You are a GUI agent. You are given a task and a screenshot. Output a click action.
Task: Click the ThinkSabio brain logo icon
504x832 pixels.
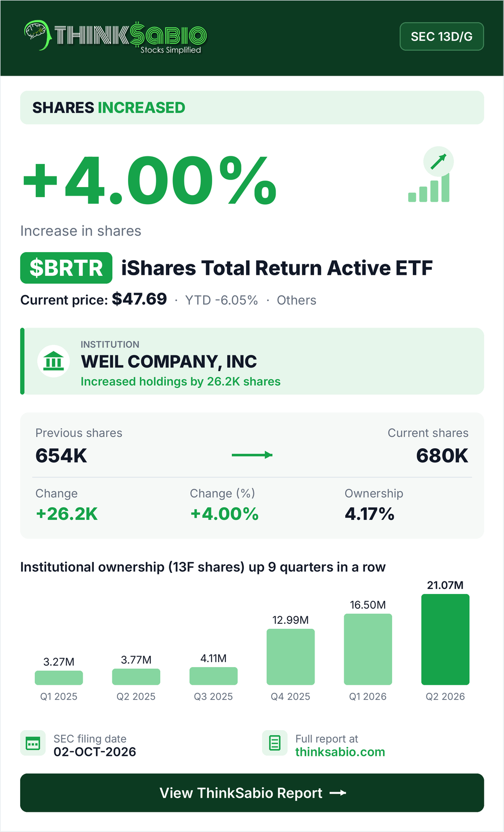pos(37,35)
